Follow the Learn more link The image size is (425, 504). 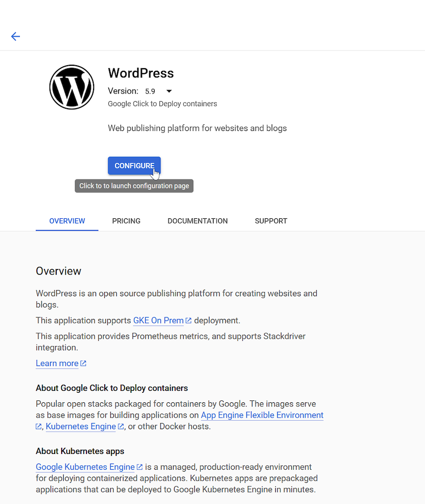coord(57,363)
